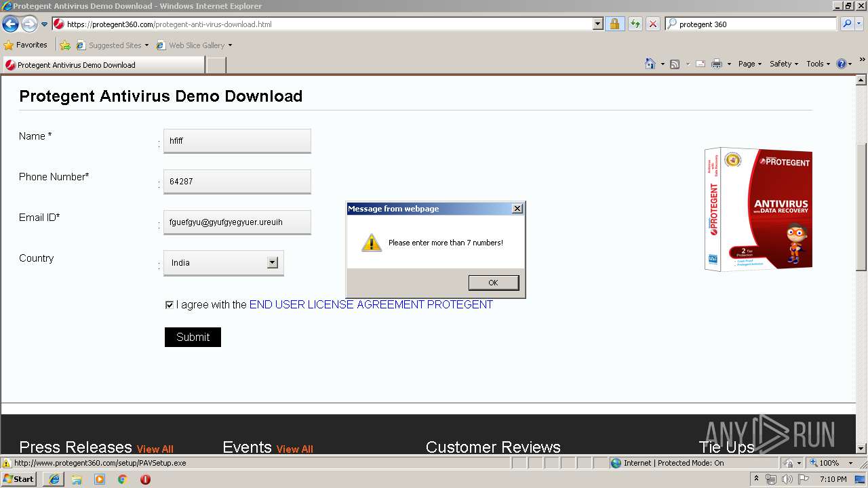
Task: Open END USER LICENSE AGREEMENT PROTEGENT link
Action: tap(371, 305)
